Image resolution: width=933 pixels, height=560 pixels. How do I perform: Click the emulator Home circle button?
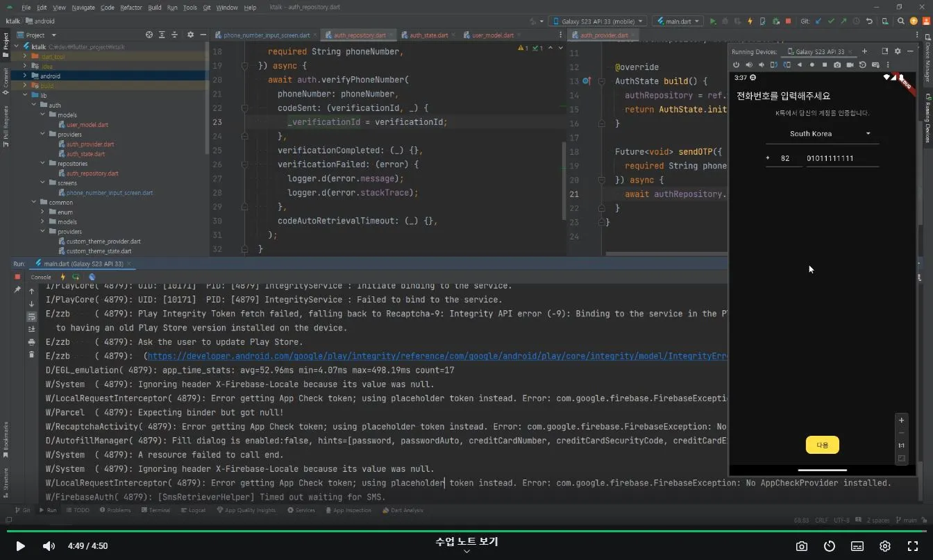tap(812, 65)
